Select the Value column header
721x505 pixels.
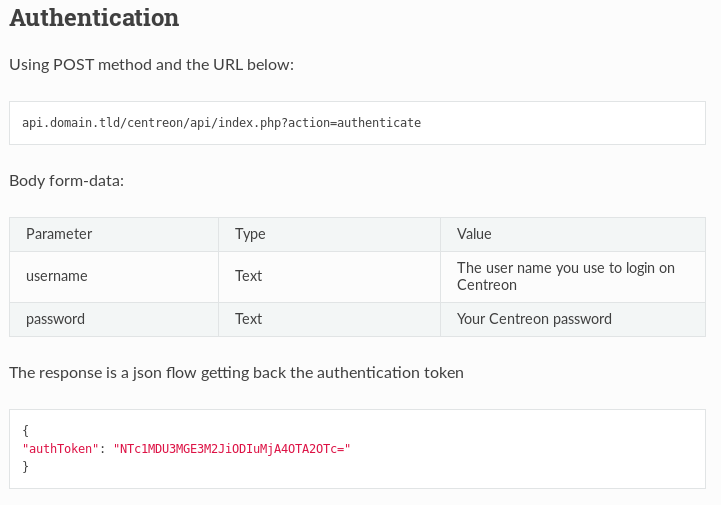[x=474, y=234]
